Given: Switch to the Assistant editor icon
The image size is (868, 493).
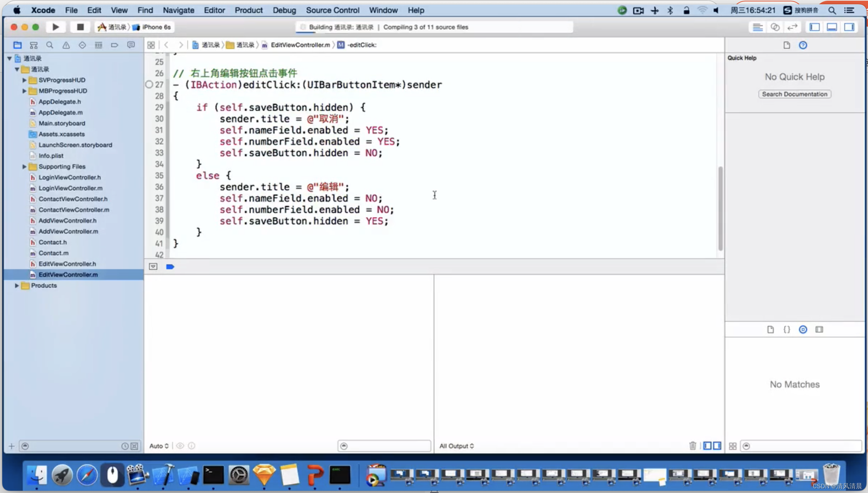Looking at the screenshot, I should [775, 27].
